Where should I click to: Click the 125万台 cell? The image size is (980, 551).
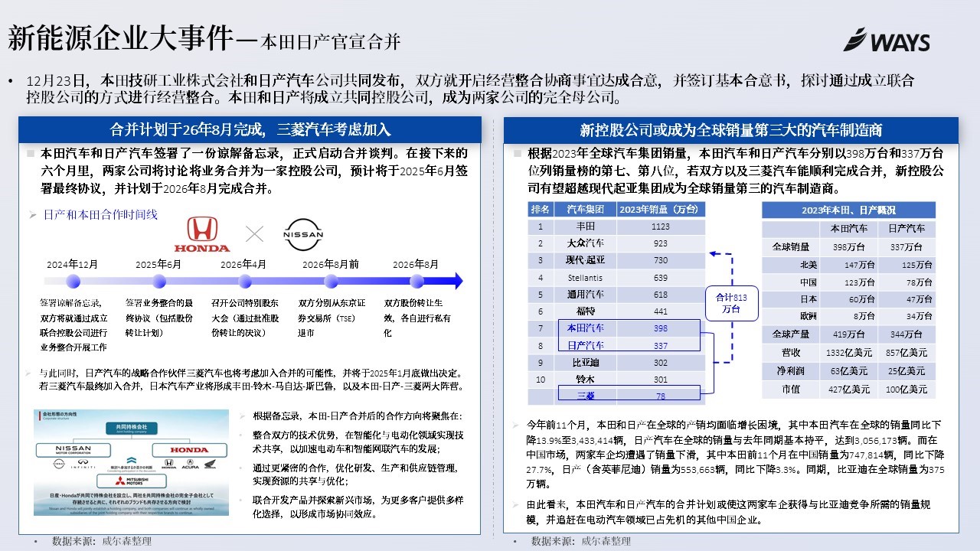[906, 265]
